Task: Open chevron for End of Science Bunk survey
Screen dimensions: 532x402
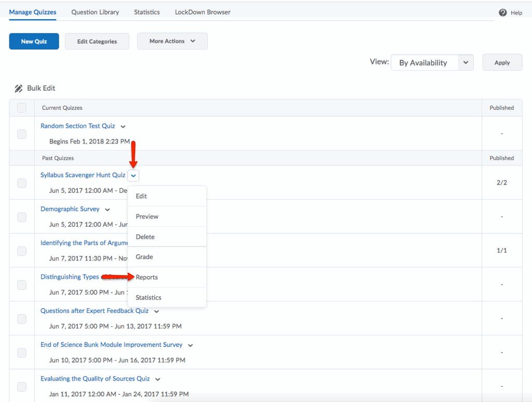Action: (191, 345)
